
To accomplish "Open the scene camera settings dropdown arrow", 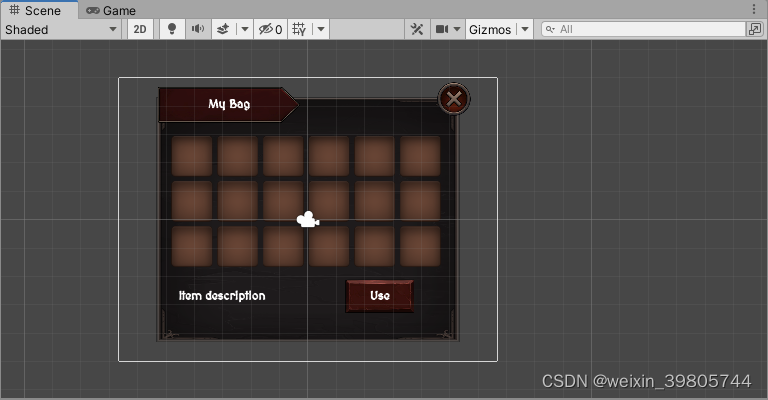I will [x=457, y=29].
